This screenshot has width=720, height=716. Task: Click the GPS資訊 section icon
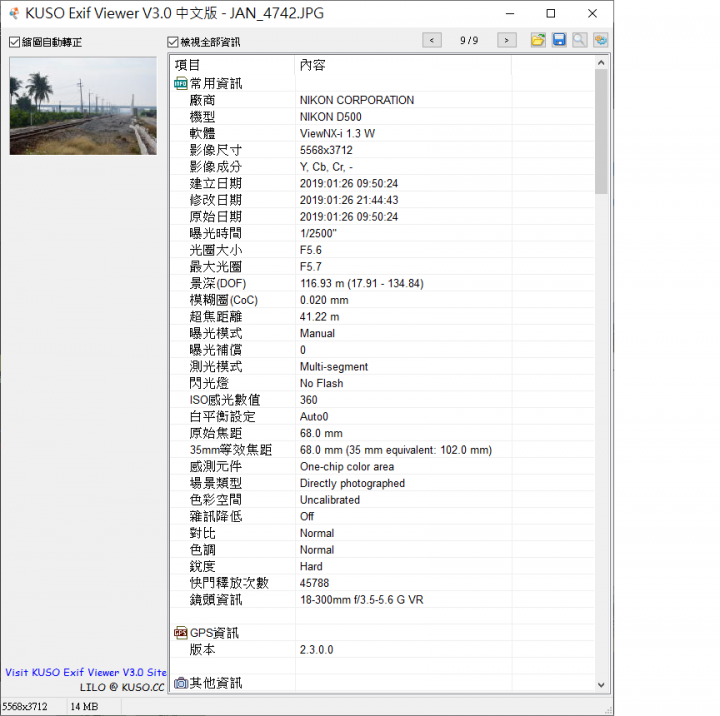point(180,633)
